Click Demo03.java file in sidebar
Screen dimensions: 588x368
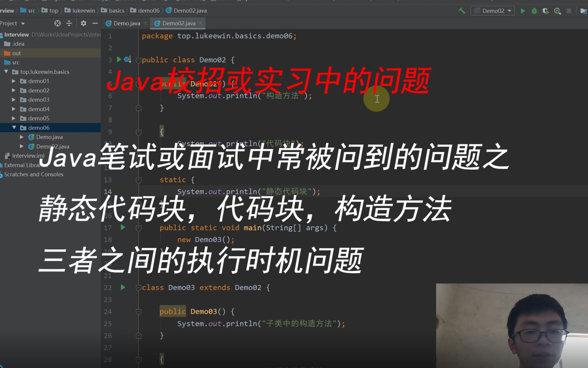coord(52,146)
